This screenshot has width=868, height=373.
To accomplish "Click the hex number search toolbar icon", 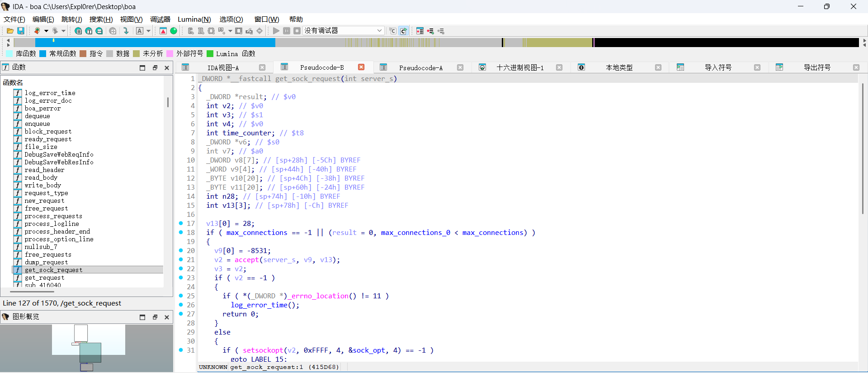I will pyautogui.click(x=78, y=31).
